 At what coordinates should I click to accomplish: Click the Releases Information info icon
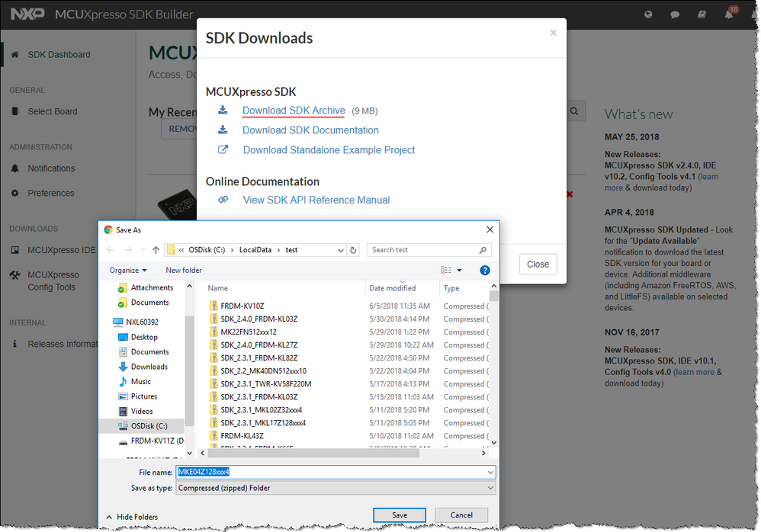(14, 344)
